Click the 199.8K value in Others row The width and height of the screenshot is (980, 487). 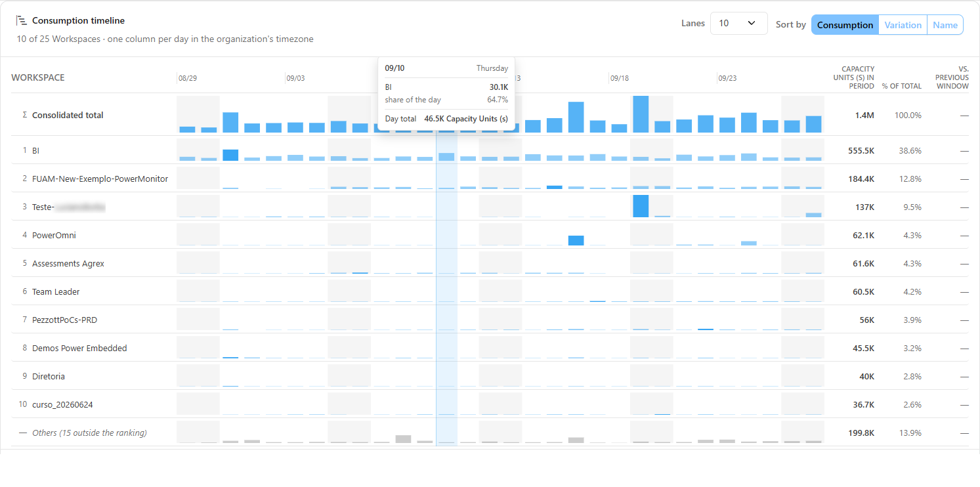[x=861, y=433]
